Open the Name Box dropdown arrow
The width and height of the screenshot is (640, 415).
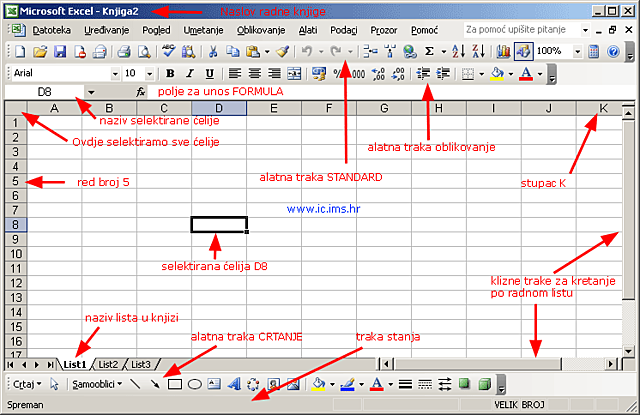tap(91, 93)
